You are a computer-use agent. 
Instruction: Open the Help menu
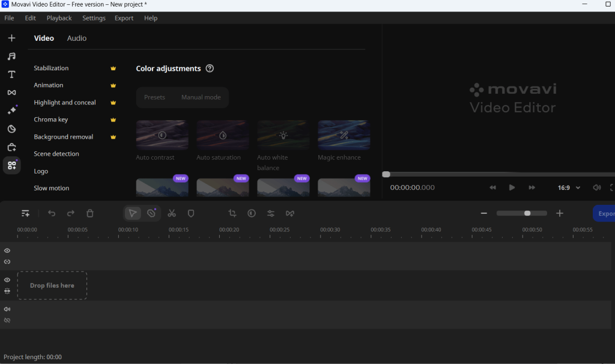point(151,18)
